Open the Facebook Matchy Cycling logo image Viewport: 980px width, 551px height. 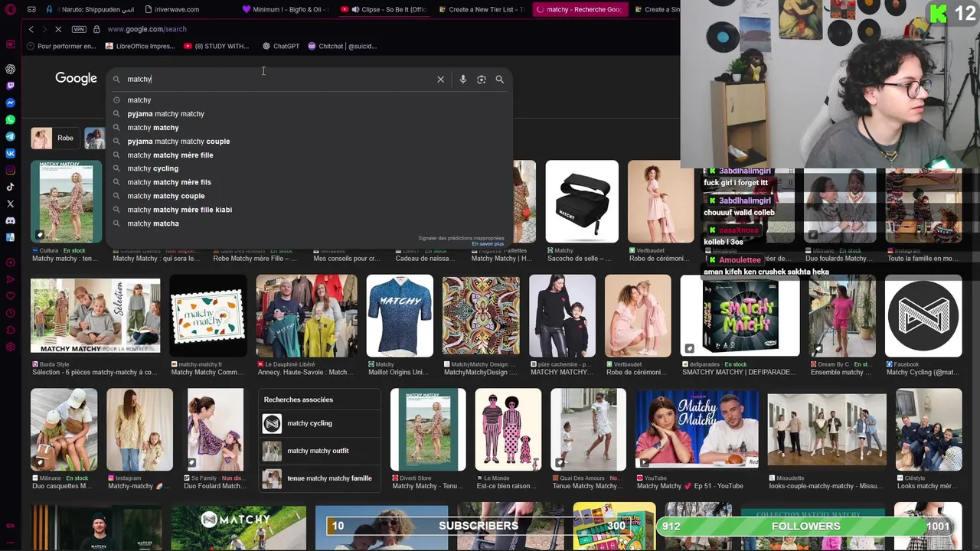tap(923, 316)
